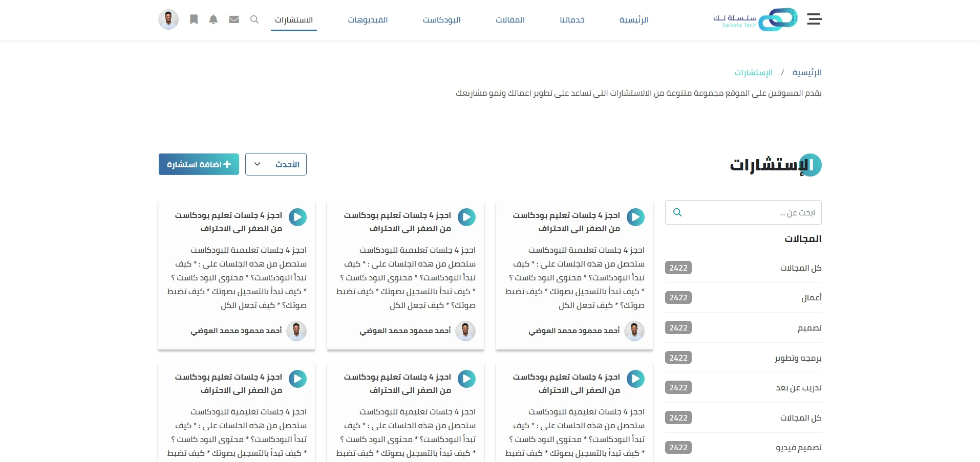Image resolution: width=980 pixels, height=462 pixels.
Task: Focus the ابحث عن search field
Action: (x=750, y=212)
